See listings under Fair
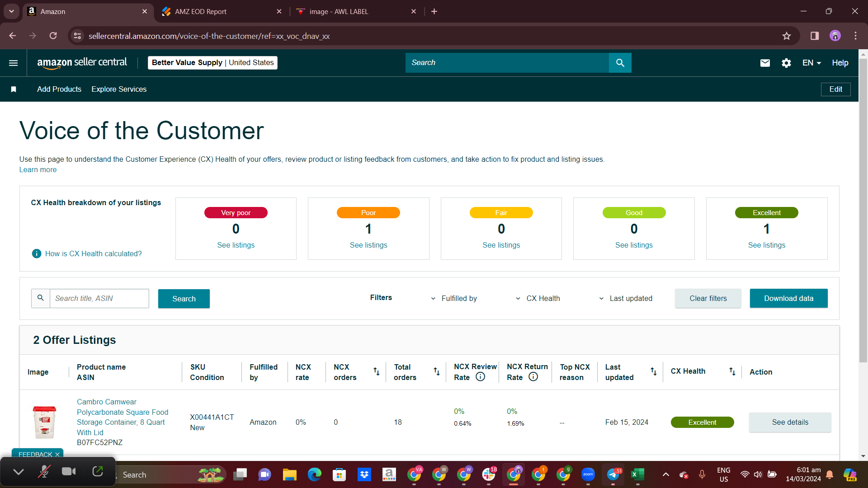 point(501,245)
